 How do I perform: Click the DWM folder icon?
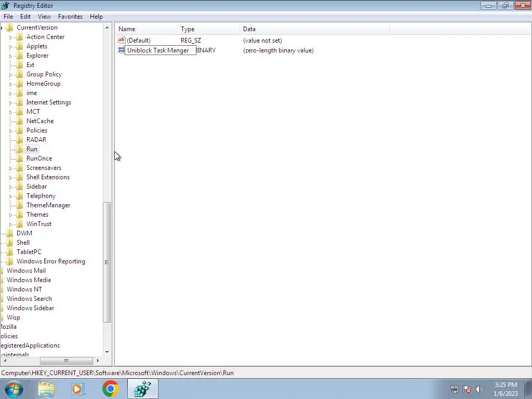tap(10, 233)
